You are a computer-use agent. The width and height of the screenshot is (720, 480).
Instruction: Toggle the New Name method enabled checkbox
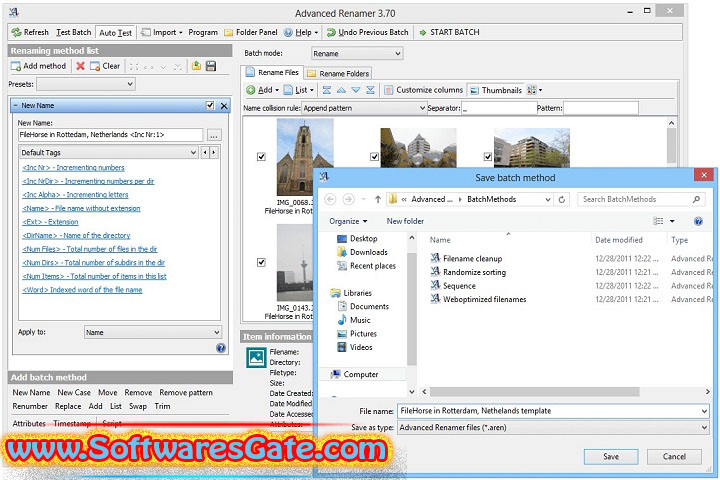tap(210, 105)
